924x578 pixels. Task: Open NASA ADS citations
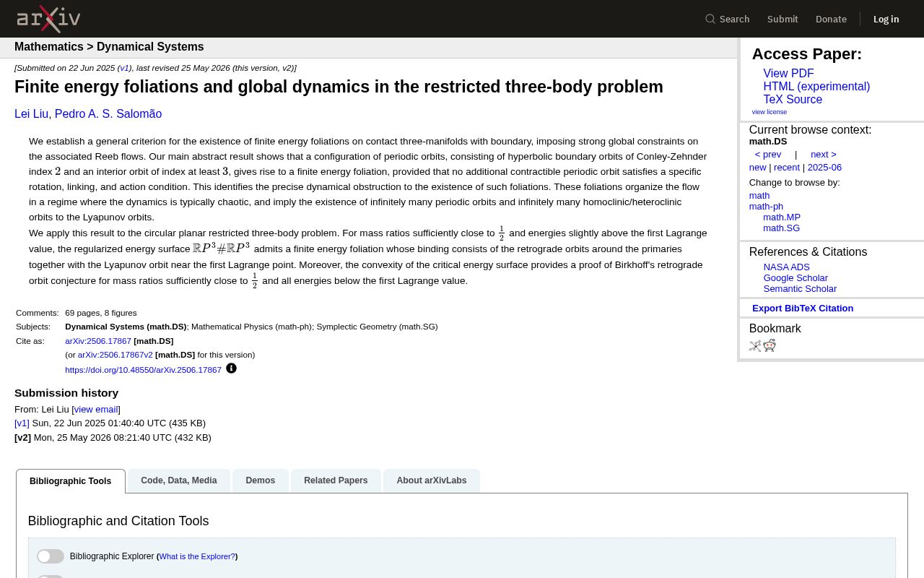(x=786, y=267)
